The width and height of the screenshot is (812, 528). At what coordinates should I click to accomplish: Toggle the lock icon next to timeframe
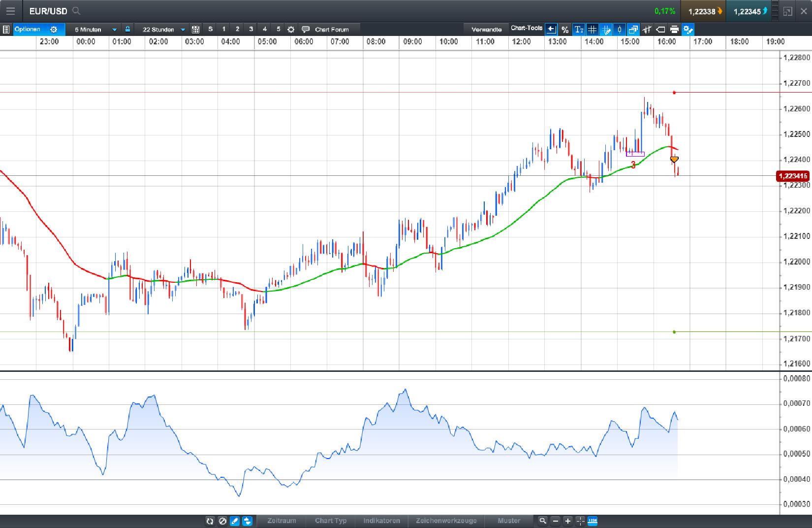click(x=127, y=29)
